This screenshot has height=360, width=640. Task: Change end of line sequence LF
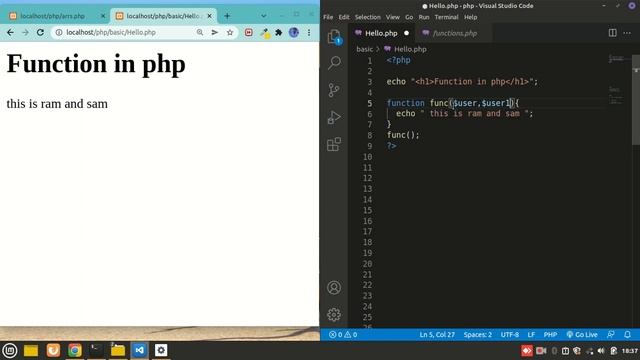531,335
